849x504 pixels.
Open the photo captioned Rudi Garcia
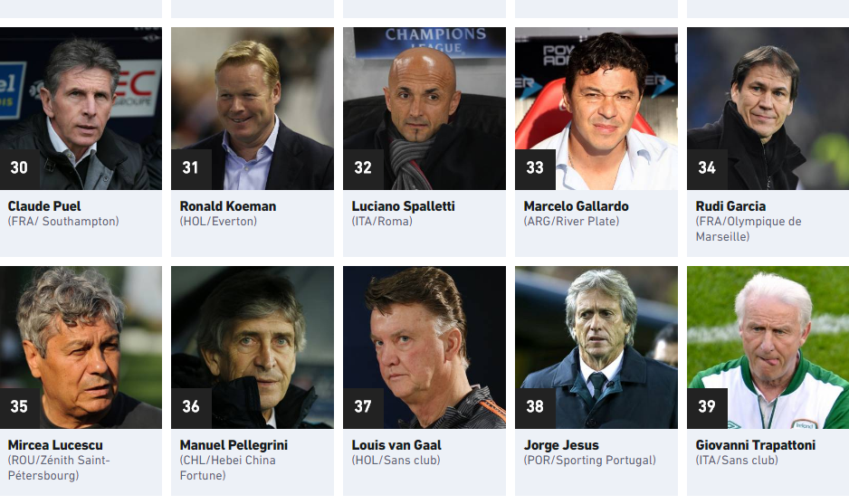point(768,108)
